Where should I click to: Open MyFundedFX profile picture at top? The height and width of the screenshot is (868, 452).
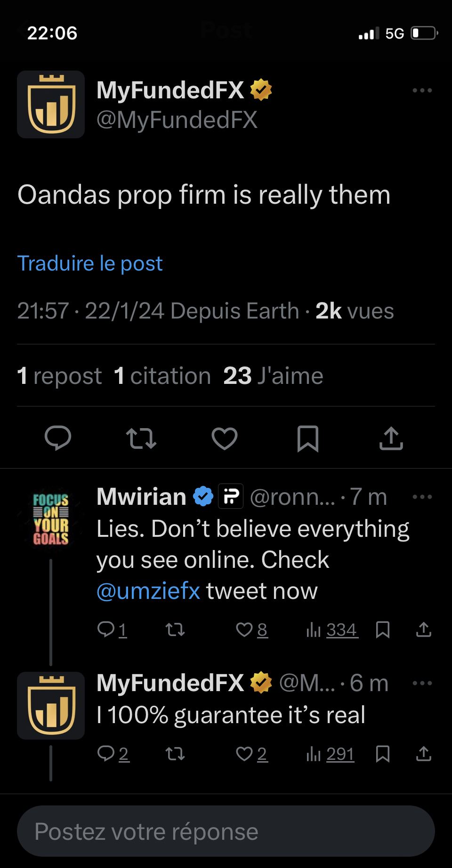(x=51, y=104)
